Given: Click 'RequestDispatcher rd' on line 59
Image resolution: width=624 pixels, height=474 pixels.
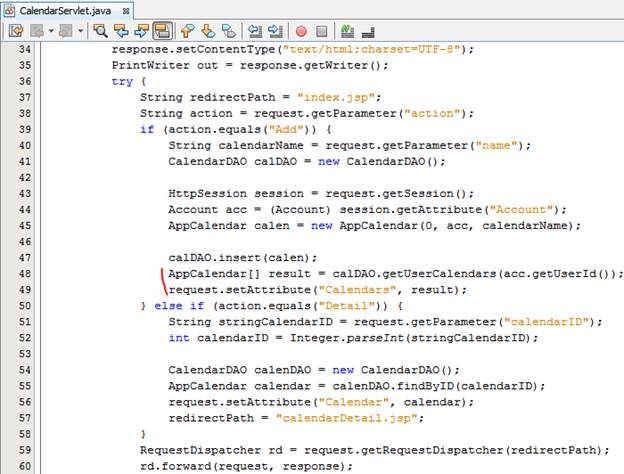Looking at the screenshot, I should point(211,450).
